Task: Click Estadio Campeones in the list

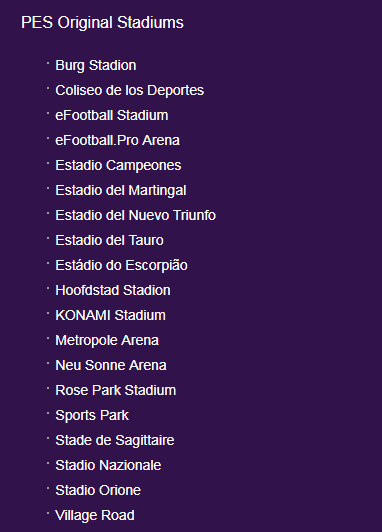Action: (x=118, y=166)
